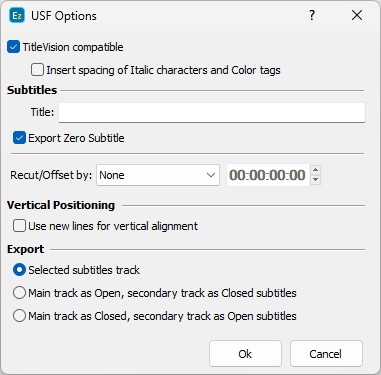This screenshot has width=381, height=375.
Task: Increase timecode with the up spinner arrow
Action: pyautogui.click(x=315, y=170)
